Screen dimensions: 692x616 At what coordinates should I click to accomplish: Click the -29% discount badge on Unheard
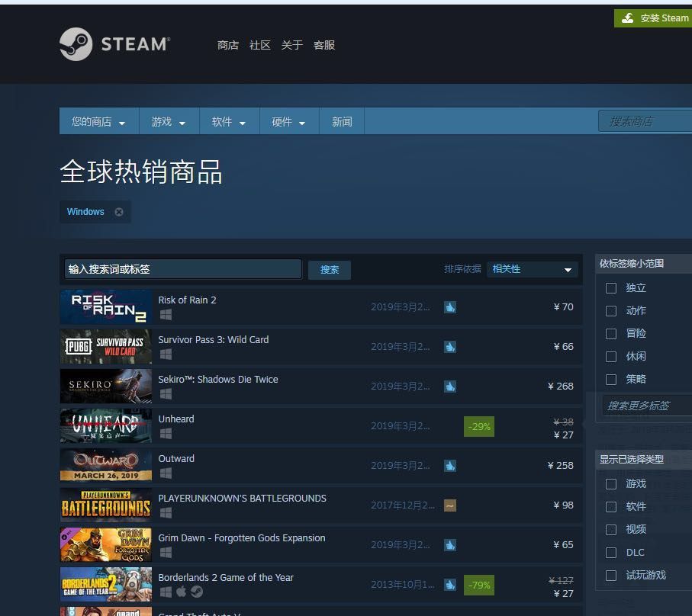(479, 426)
